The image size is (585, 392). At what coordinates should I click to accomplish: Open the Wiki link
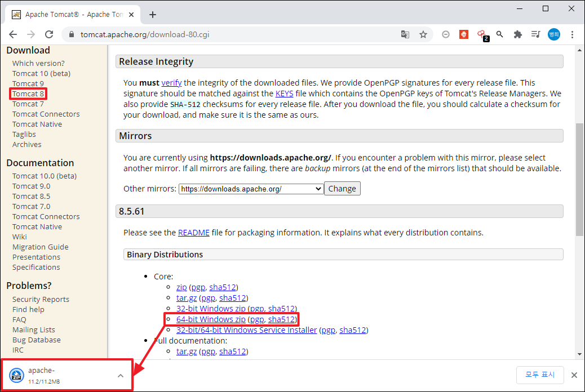[19, 237]
